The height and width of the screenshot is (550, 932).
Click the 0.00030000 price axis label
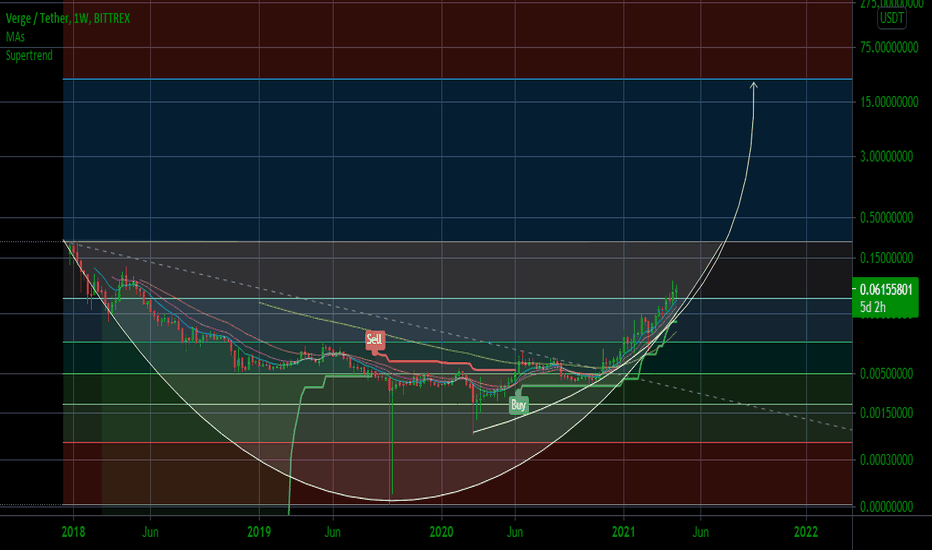click(886, 460)
